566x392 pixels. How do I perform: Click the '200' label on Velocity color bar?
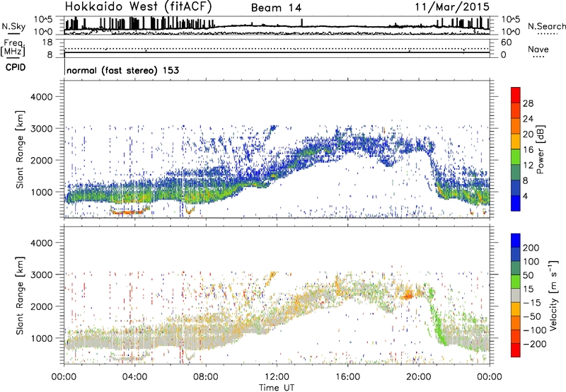(x=531, y=248)
